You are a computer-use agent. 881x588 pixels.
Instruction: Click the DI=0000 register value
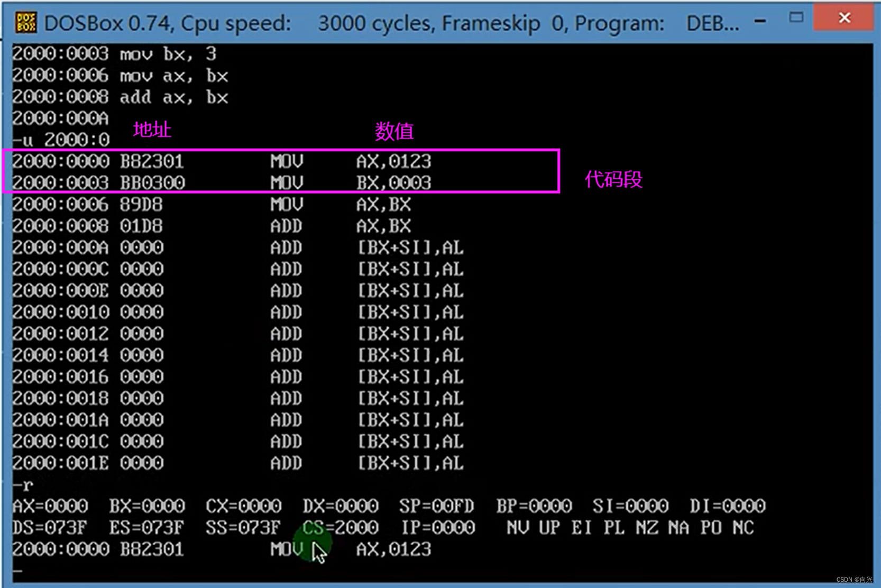728,507
